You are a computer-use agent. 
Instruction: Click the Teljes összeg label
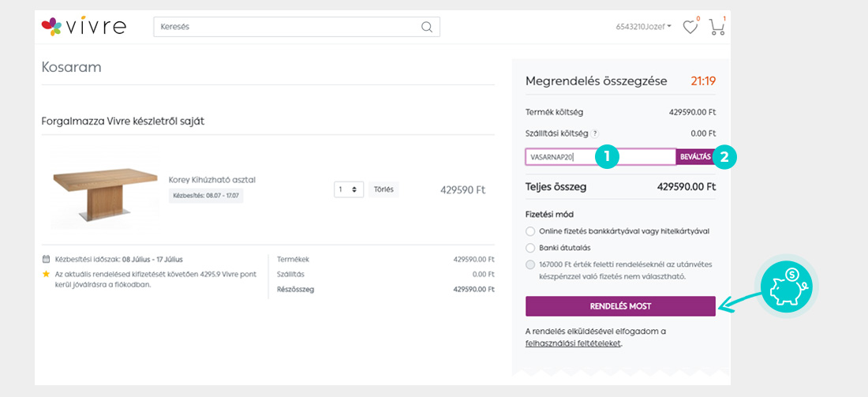click(556, 186)
